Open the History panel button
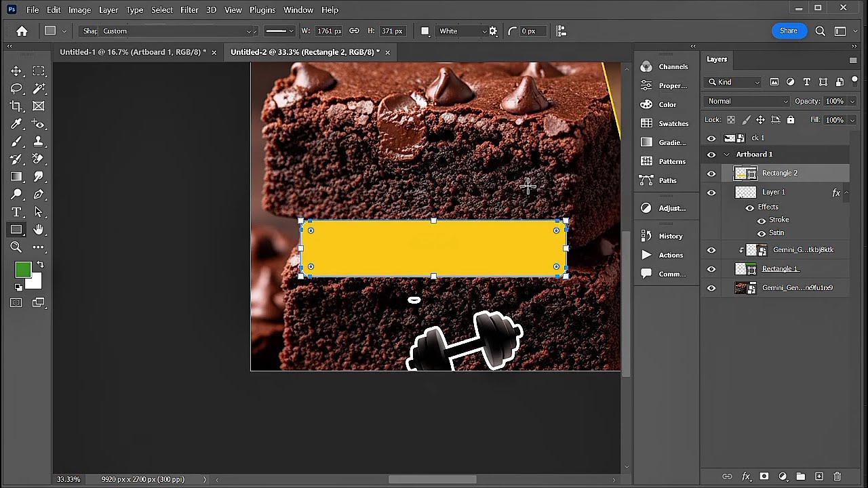 pos(662,236)
